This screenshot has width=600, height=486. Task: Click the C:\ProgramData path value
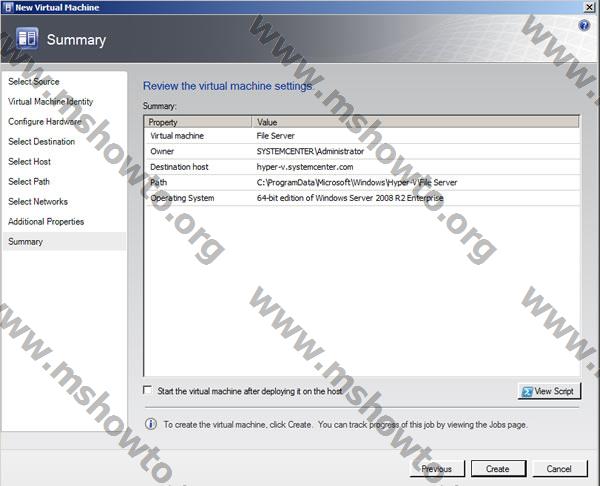[x=357, y=183]
